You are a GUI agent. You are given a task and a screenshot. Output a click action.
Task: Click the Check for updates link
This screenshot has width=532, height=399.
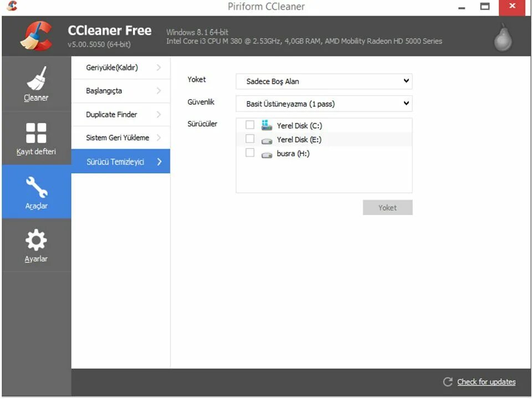tap(486, 382)
